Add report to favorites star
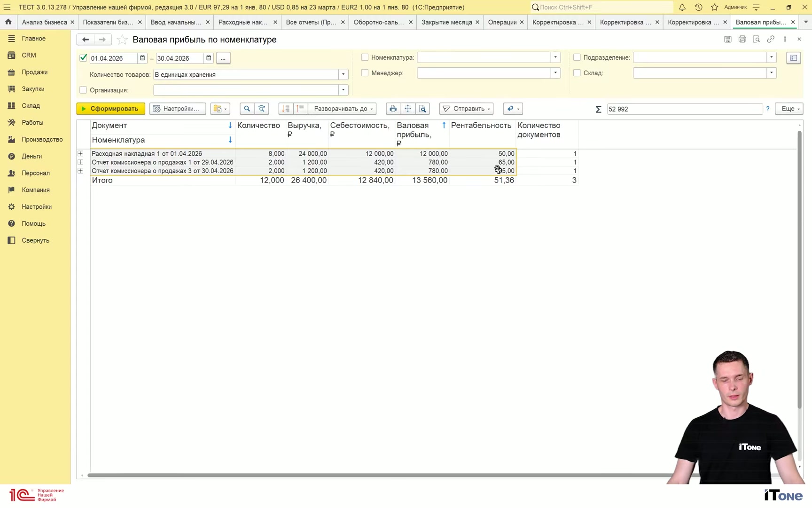 tap(122, 40)
